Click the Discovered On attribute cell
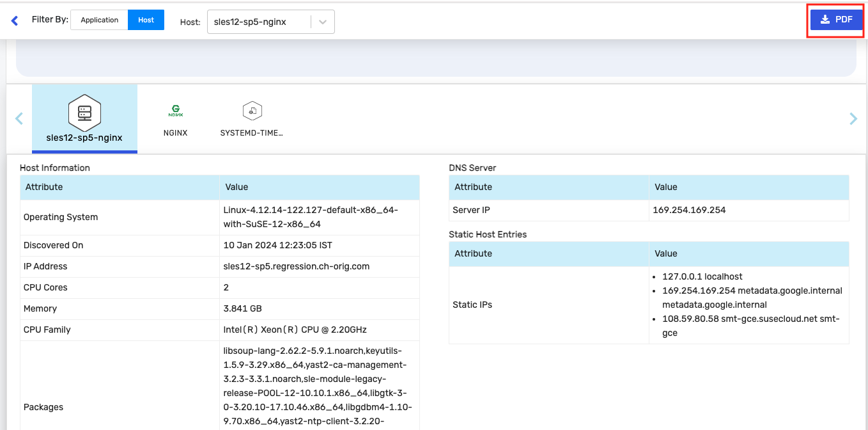The width and height of the screenshot is (868, 430). (120, 245)
